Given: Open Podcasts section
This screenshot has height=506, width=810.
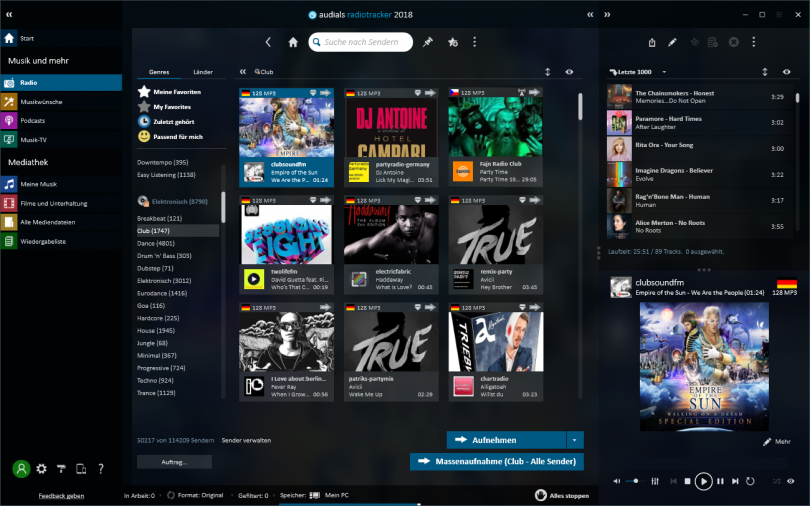Looking at the screenshot, I should click(61, 120).
